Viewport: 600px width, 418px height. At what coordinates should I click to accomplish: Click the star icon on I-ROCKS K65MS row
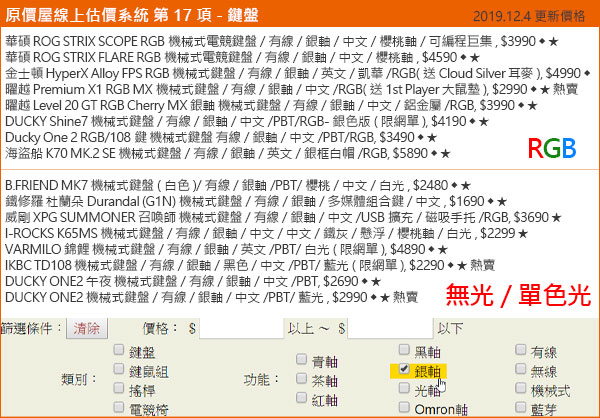523,234
